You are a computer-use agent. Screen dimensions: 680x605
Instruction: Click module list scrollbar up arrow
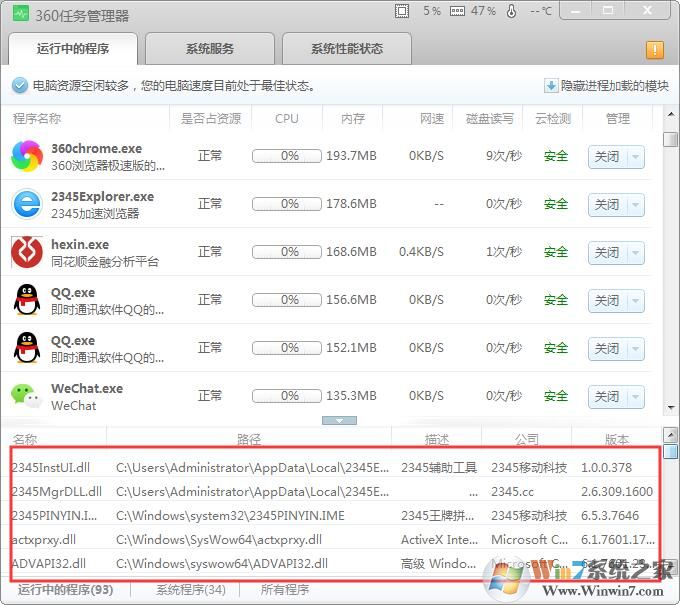[x=671, y=435]
